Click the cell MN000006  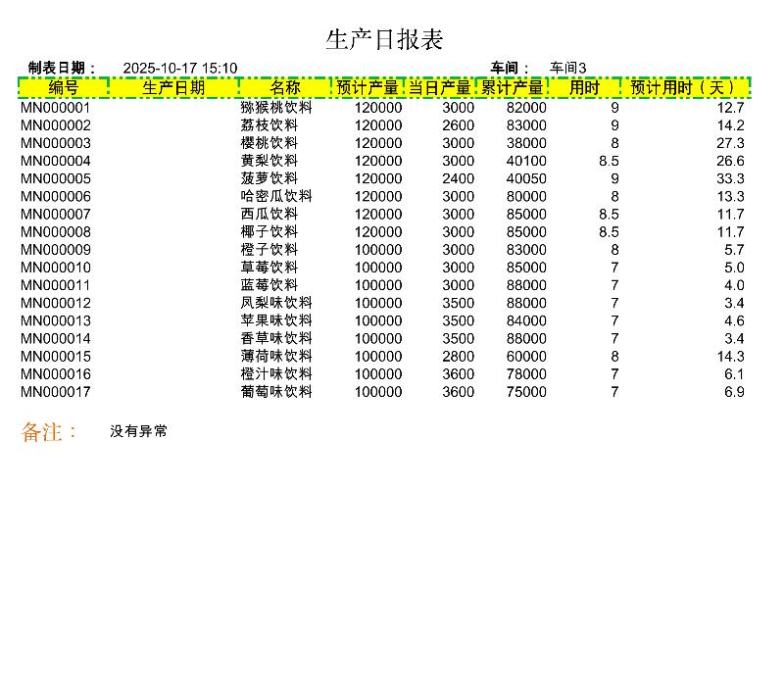[56, 197]
